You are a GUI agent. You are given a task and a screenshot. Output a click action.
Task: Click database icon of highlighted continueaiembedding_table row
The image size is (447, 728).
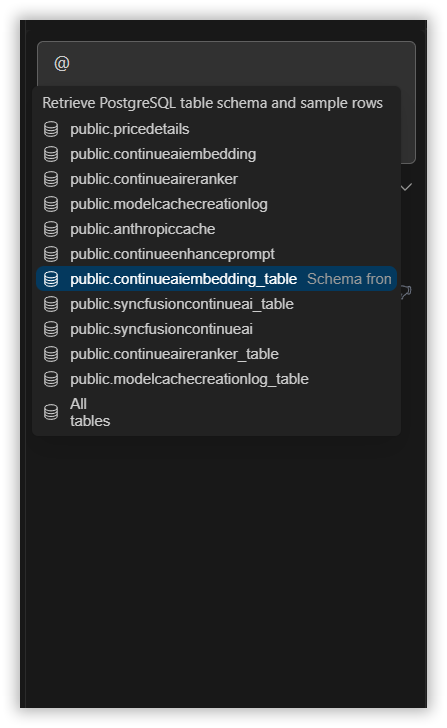51,279
